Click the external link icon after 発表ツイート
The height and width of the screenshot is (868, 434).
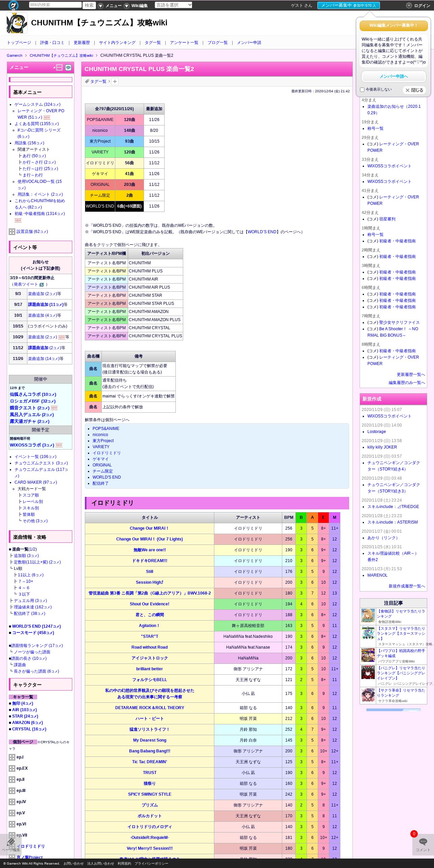coord(42,285)
